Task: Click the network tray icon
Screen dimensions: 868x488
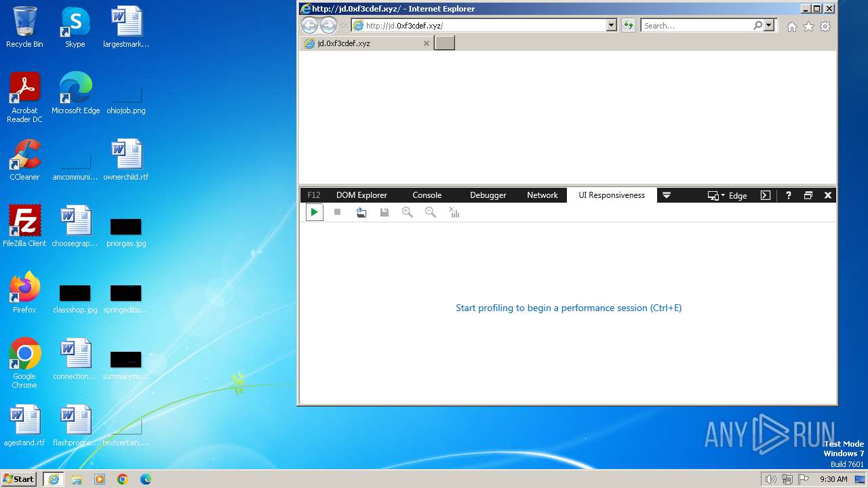Action: [x=787, y=479]
